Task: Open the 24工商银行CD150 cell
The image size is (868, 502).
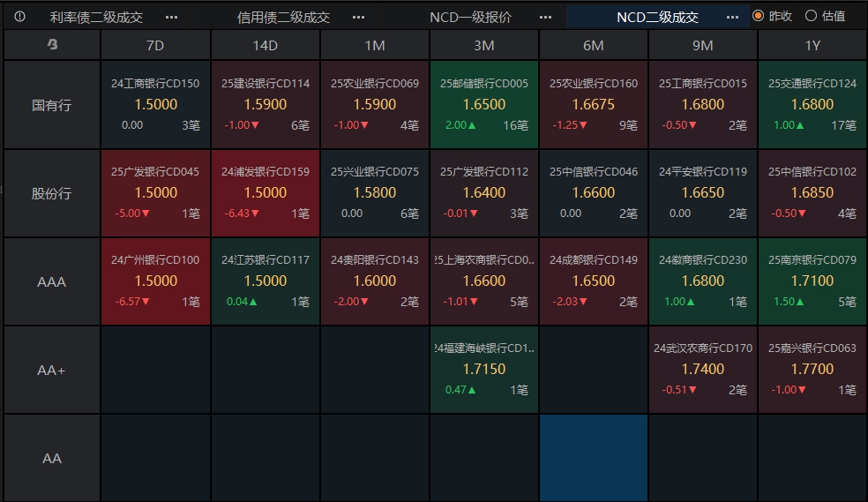Action: [155, 105]
